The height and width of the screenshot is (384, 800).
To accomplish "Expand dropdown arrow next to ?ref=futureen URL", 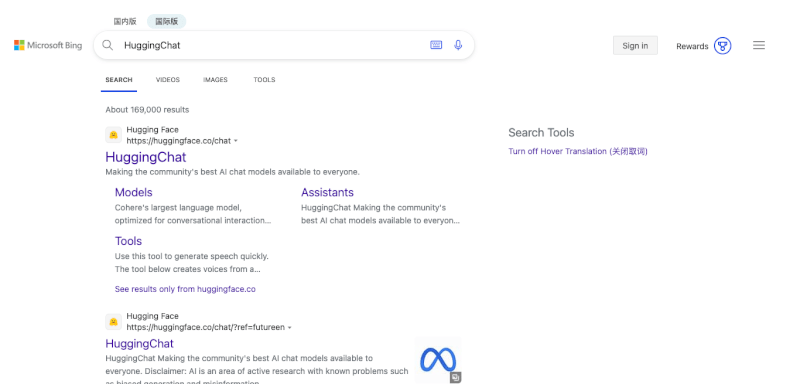I will click(x=290, y=328).
